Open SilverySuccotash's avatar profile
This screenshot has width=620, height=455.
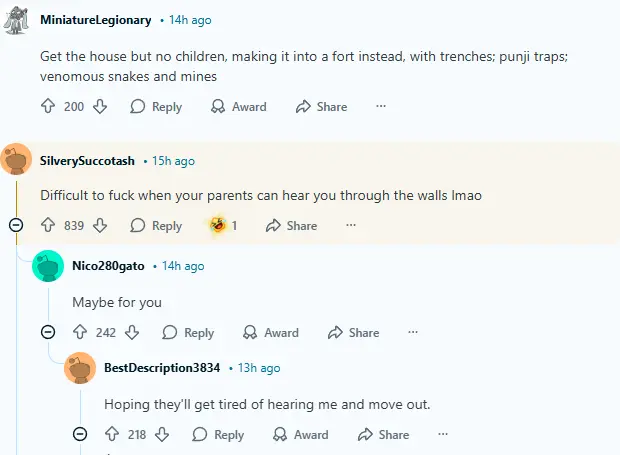pos(16,161)
